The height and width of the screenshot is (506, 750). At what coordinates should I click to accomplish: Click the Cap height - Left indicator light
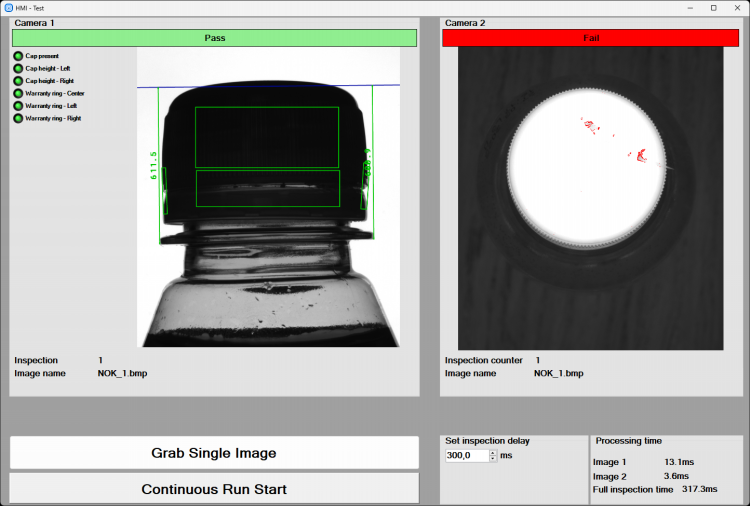coord(18,69)
